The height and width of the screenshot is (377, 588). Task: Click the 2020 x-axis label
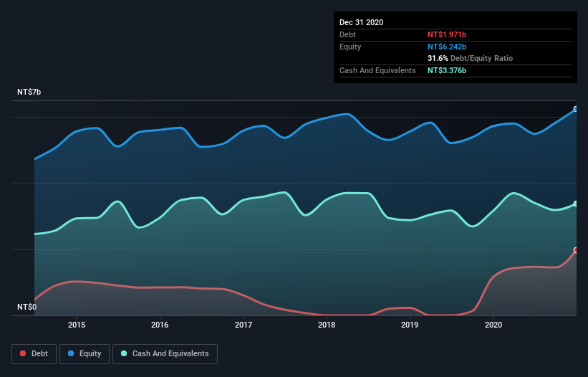tap(493, 325)
